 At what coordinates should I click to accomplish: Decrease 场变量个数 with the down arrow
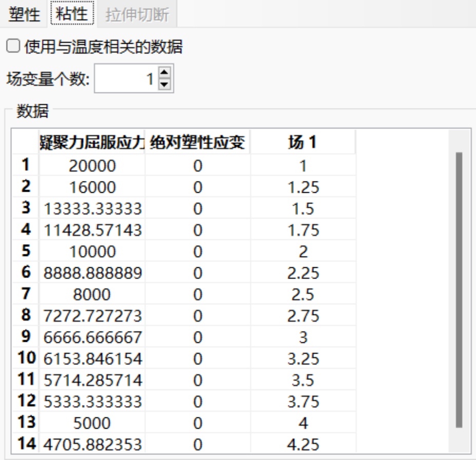point(165,84)
